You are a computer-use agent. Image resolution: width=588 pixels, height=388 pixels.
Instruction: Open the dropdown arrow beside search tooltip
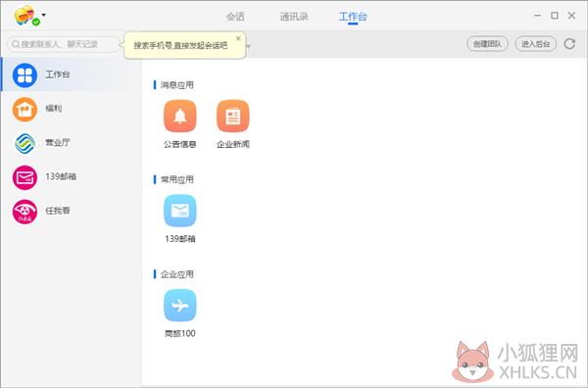click(x=248, y=46)
